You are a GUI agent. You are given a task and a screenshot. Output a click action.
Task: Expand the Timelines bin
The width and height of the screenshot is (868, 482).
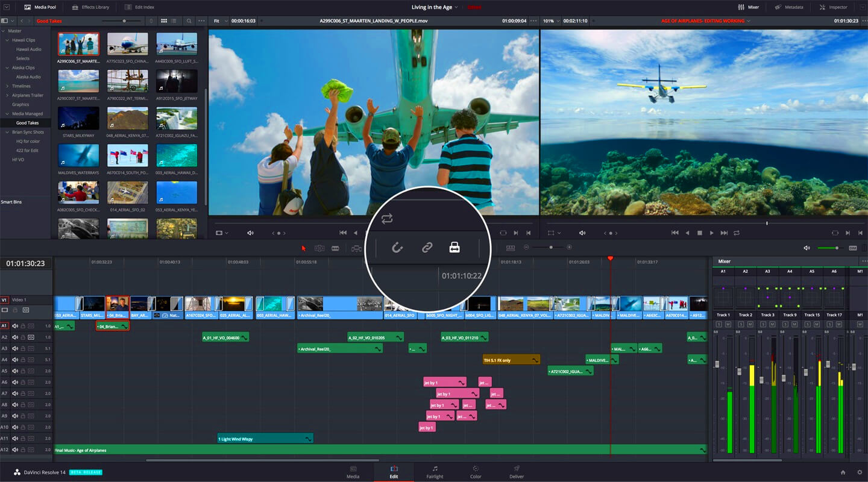pos(8,86)
